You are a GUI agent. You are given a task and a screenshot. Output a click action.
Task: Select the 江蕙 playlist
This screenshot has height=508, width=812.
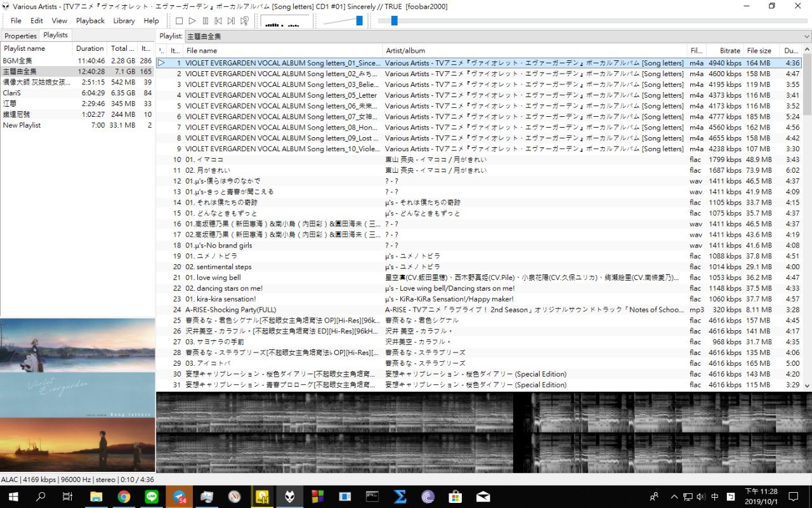[77, 104]
